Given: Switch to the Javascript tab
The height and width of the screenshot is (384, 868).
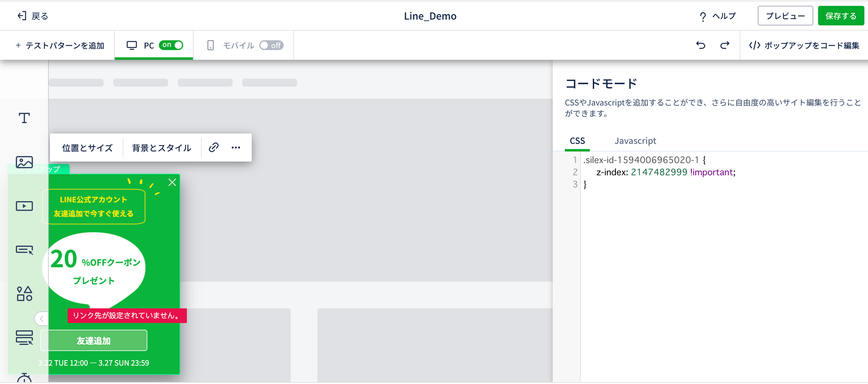Looking at the screenshot, I should pos(635,141).
